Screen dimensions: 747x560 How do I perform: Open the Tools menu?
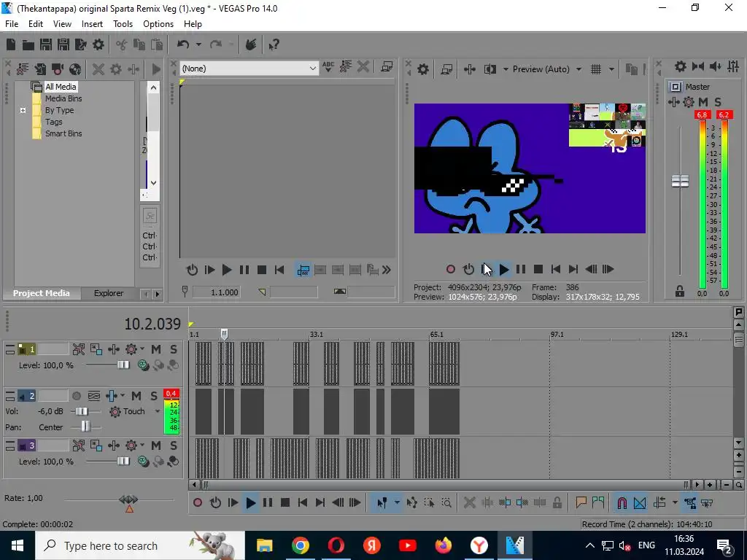pyautogui.click(x=123, y=24)
